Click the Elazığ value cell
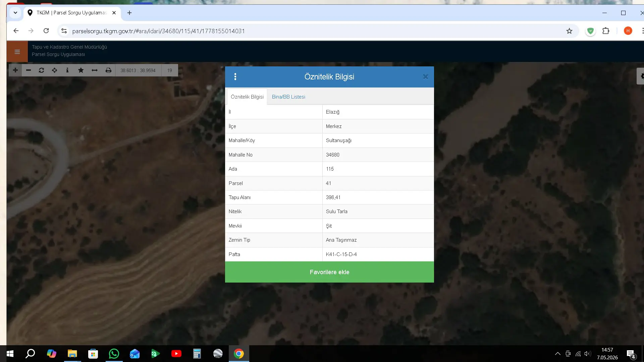 [378, 112]
